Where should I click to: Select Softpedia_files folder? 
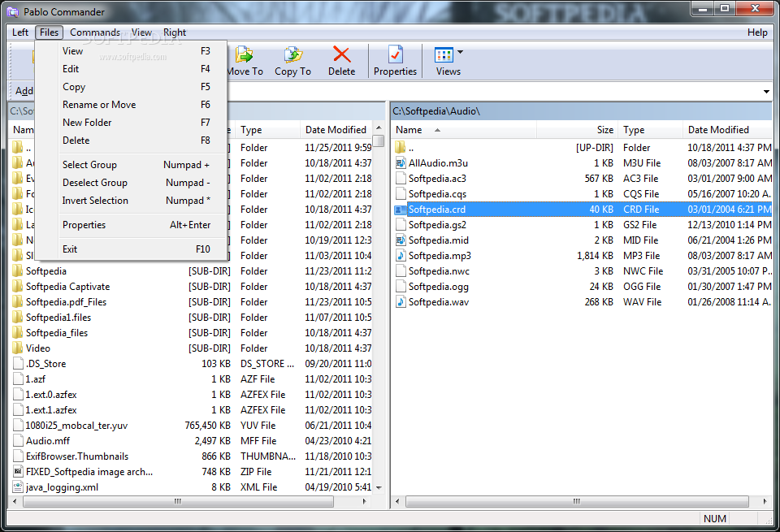click(x=57, y=333)
